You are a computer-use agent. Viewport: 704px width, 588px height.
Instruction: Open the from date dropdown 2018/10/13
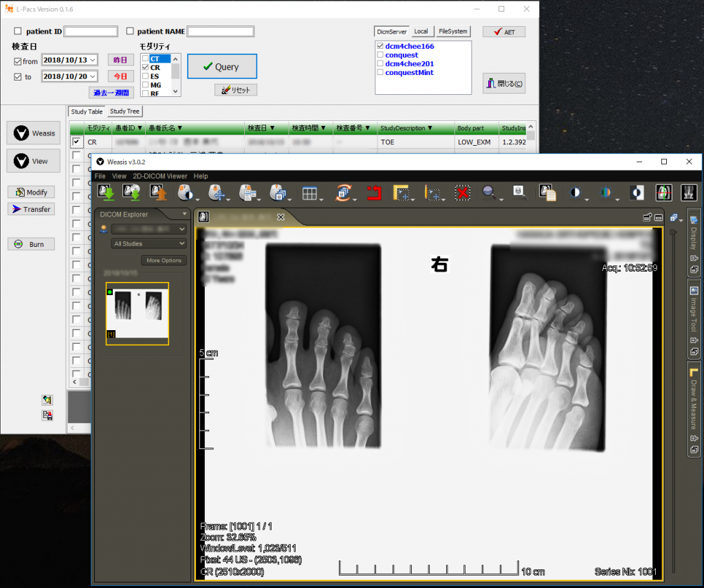tap(93, 60)
